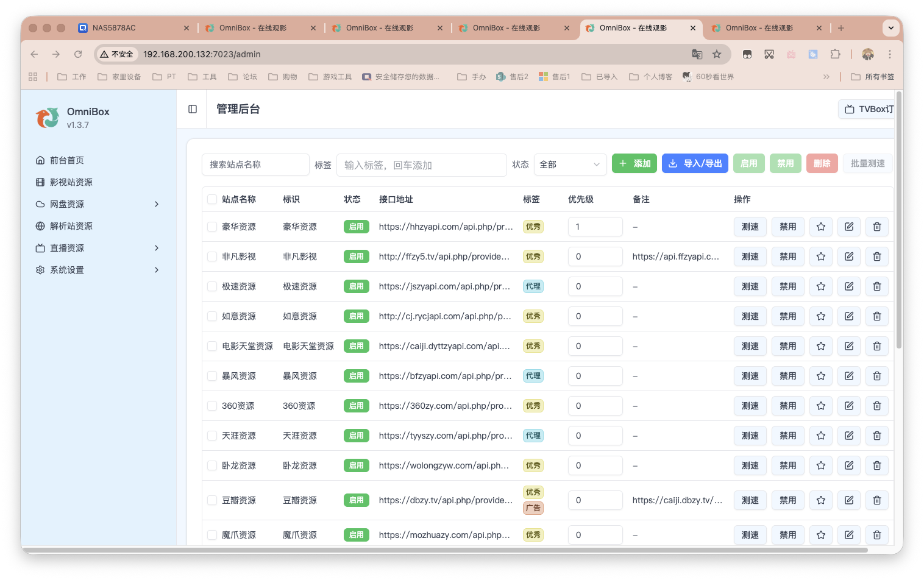Expand the 系统设置 sidebar section
The width and height of the screenshot is (924, 580).
(67, 269)
